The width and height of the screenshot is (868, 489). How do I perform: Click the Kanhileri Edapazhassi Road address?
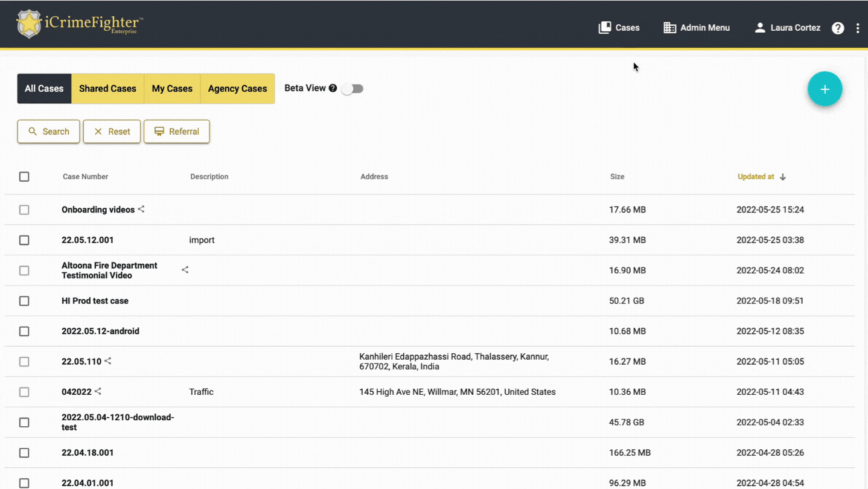[454, 362]
